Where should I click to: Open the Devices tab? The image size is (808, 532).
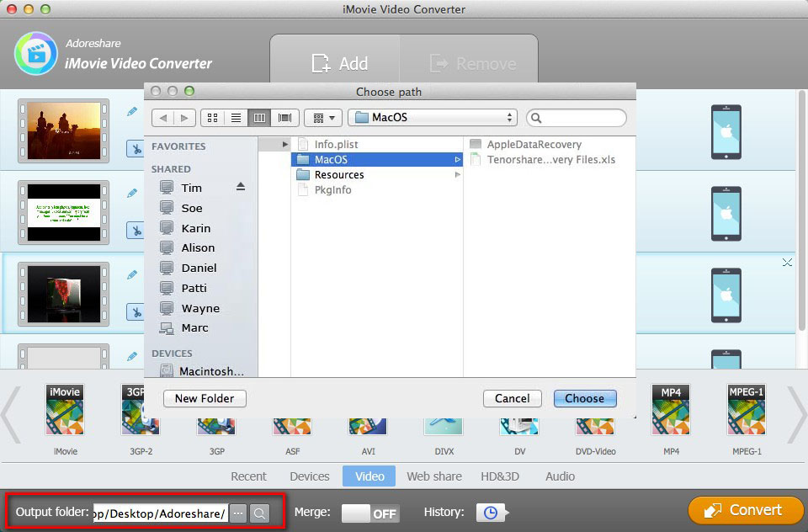309,476
